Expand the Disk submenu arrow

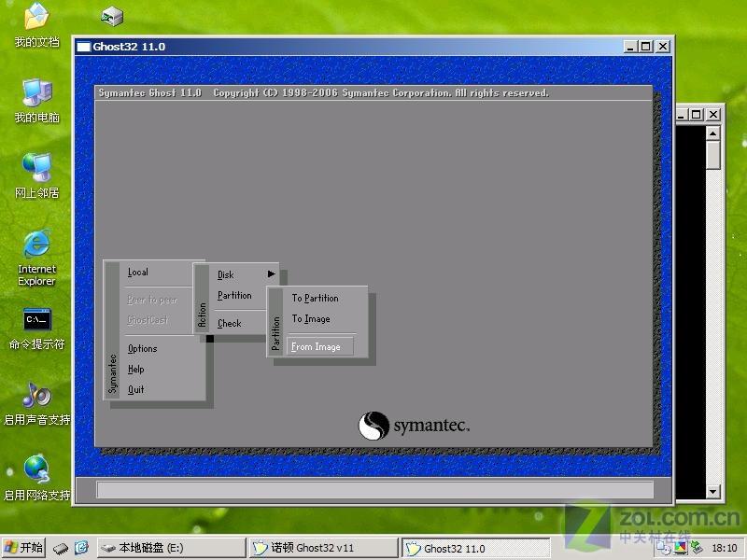271,274
